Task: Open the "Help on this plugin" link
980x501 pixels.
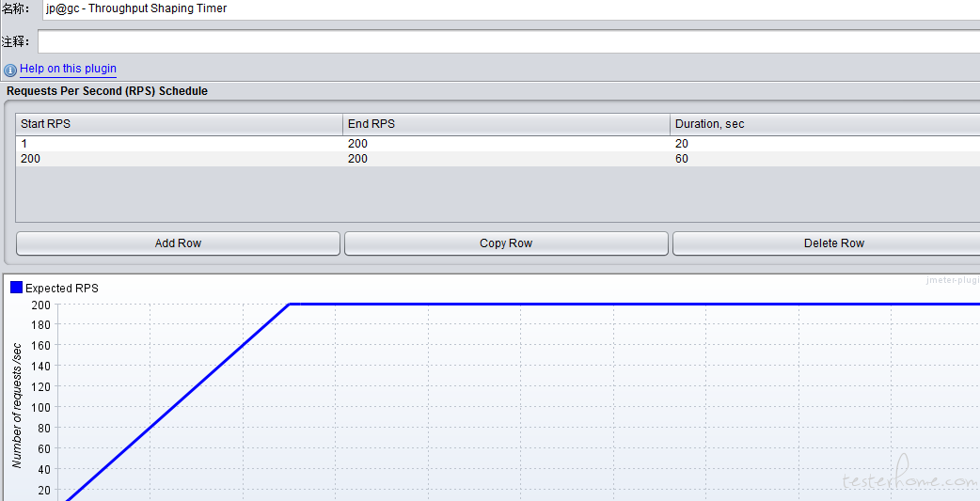Action: 68,69
